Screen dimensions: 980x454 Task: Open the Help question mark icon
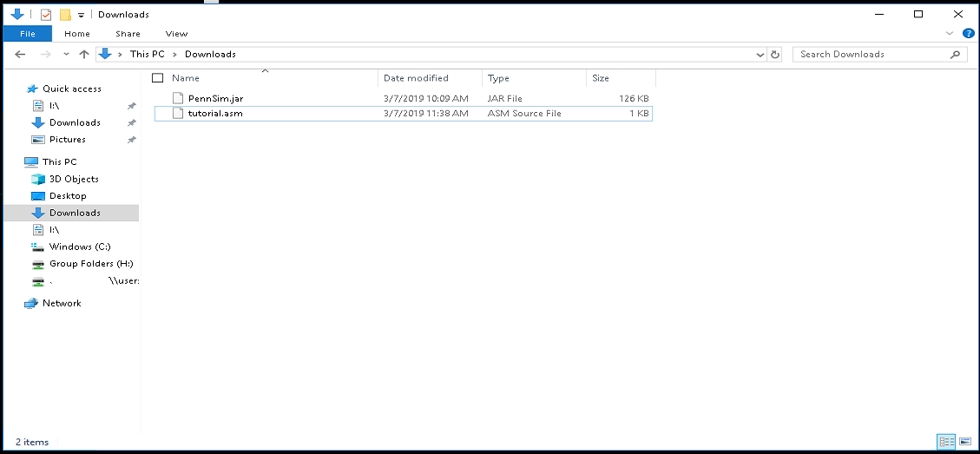coord(968,34)
